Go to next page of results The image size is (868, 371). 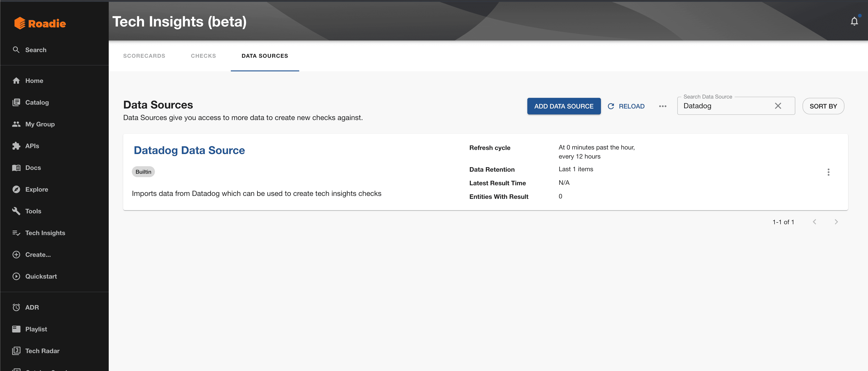[836, 222]
